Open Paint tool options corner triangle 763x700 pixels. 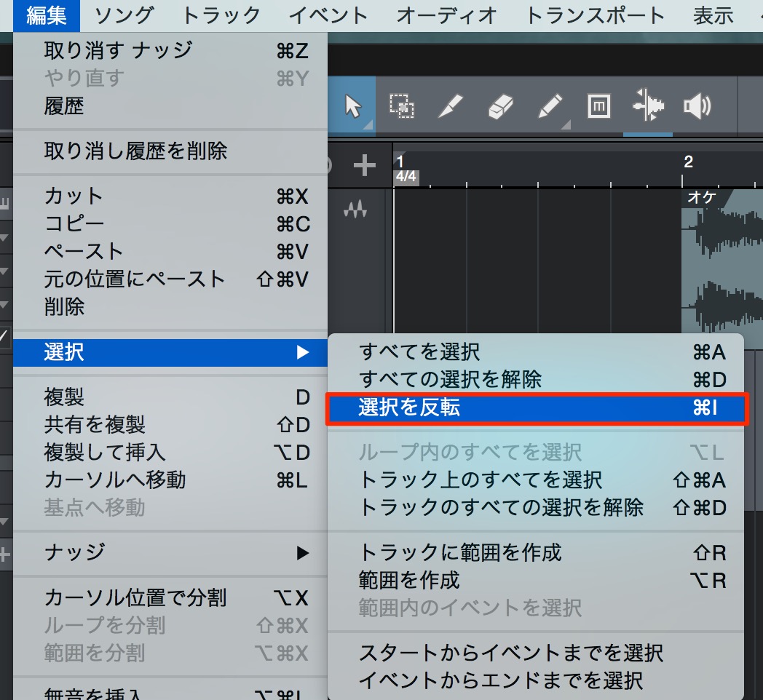pyautogui.click(x=566, y=125)
